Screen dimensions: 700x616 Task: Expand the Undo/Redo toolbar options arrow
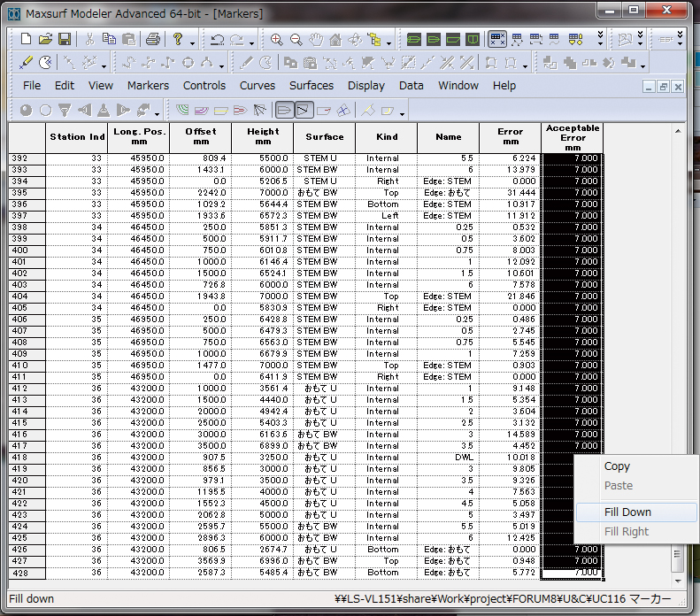[x=251, y=43]
